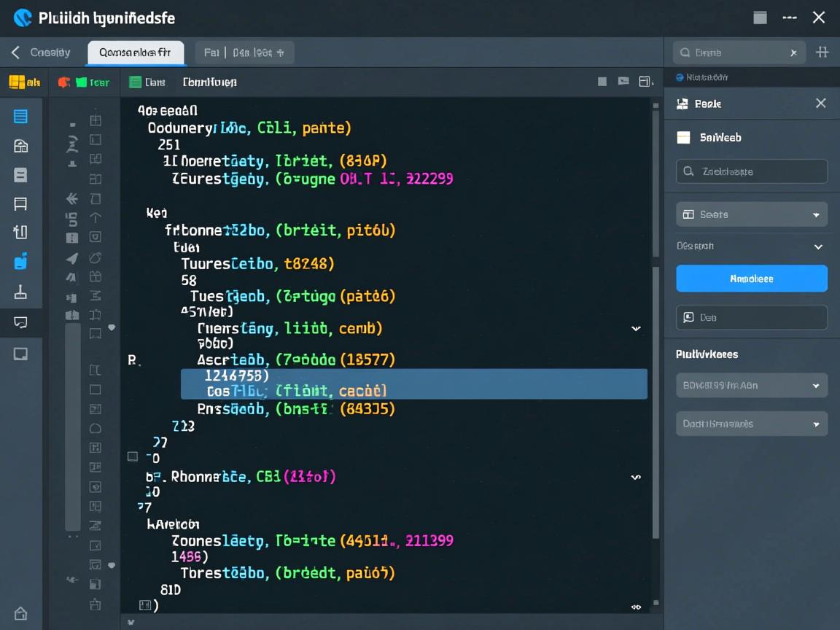
Task: Click the split layout icon above the editor
Action: pyautogui.click(x=645, y=82)
